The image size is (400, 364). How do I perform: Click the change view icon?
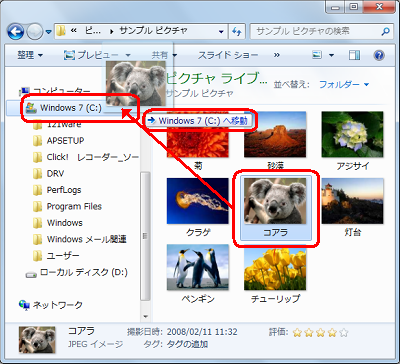[x=316, y=55]
